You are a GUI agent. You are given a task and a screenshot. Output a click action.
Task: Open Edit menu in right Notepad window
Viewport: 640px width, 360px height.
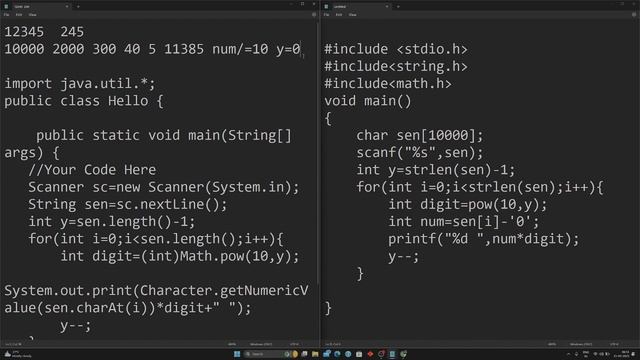pyautogui.click(x=339, y=15)
